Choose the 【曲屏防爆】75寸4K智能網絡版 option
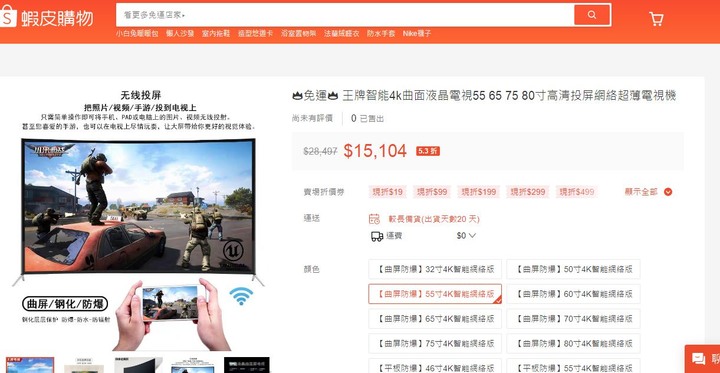 tap(435, 344)
